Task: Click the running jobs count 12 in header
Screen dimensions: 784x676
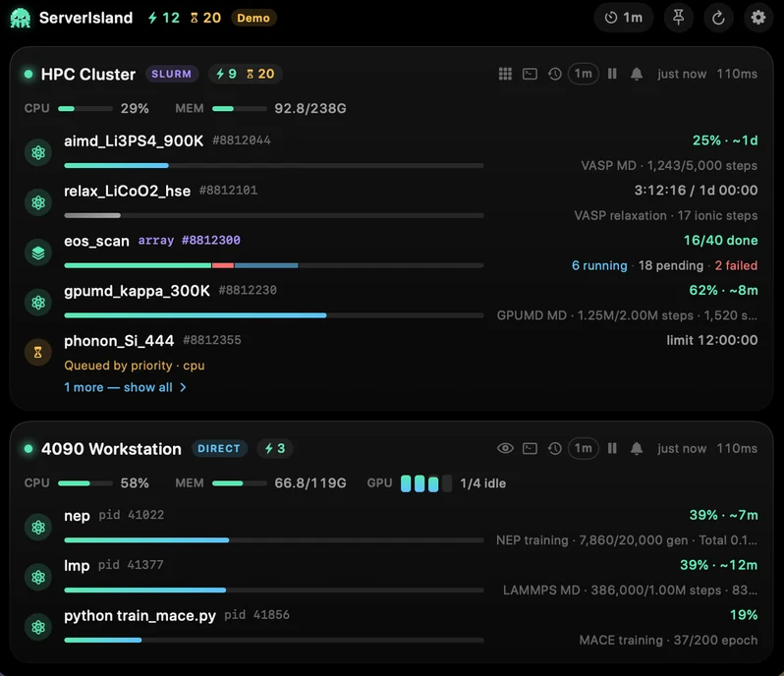Action: coord(164,18)
